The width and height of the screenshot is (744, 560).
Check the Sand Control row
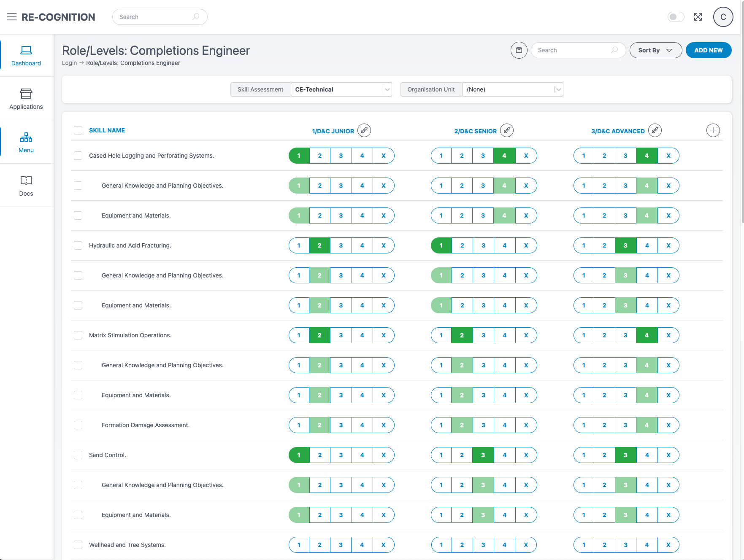(78, 455)
